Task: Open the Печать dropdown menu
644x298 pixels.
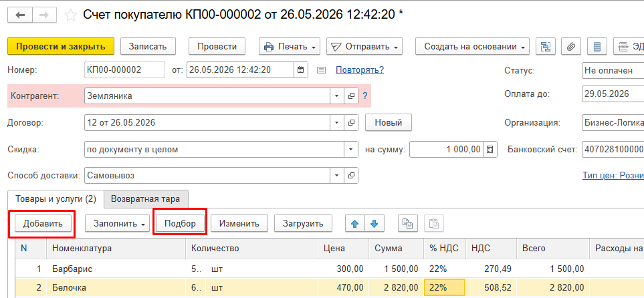Action: click(290, 46)
